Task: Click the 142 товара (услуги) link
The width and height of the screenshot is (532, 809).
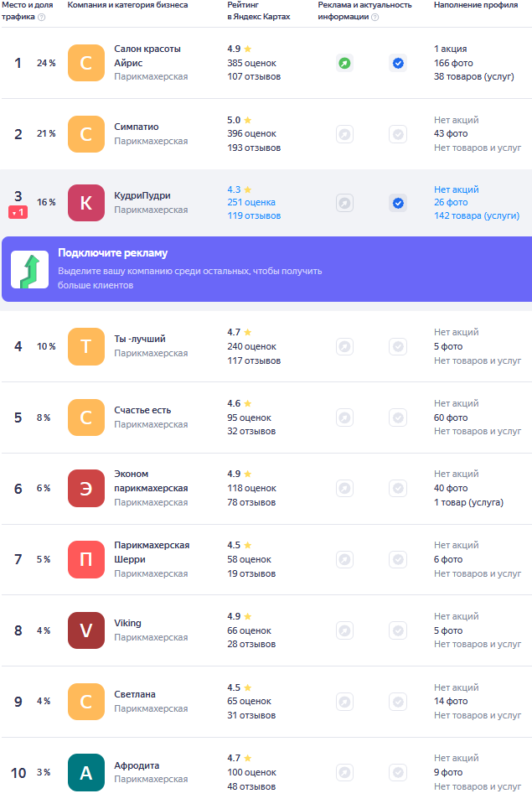Action: (477, 216)
